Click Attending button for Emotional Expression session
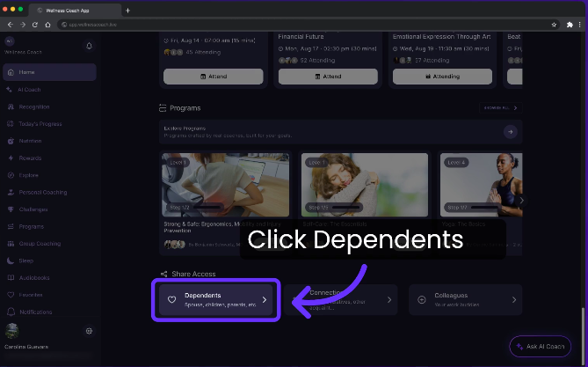The width and height of the screenshot is (588, 367). pyautogui.click(x=442, y=77)
